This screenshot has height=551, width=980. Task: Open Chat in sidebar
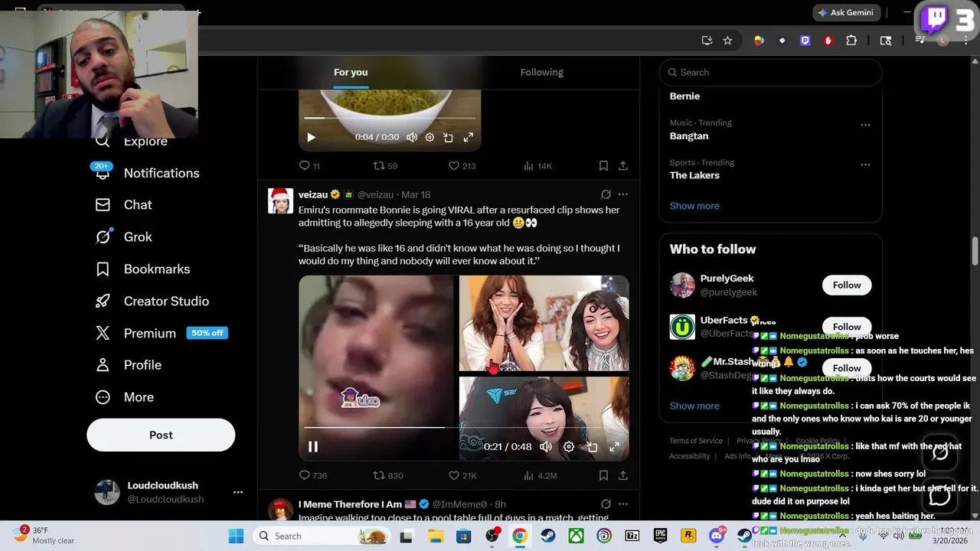pos(123,205)
